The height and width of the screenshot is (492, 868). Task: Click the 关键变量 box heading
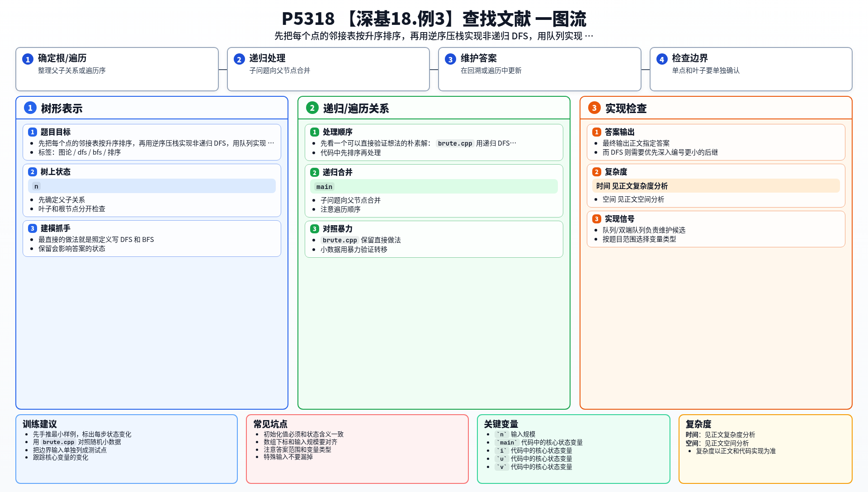coord(501,424)
